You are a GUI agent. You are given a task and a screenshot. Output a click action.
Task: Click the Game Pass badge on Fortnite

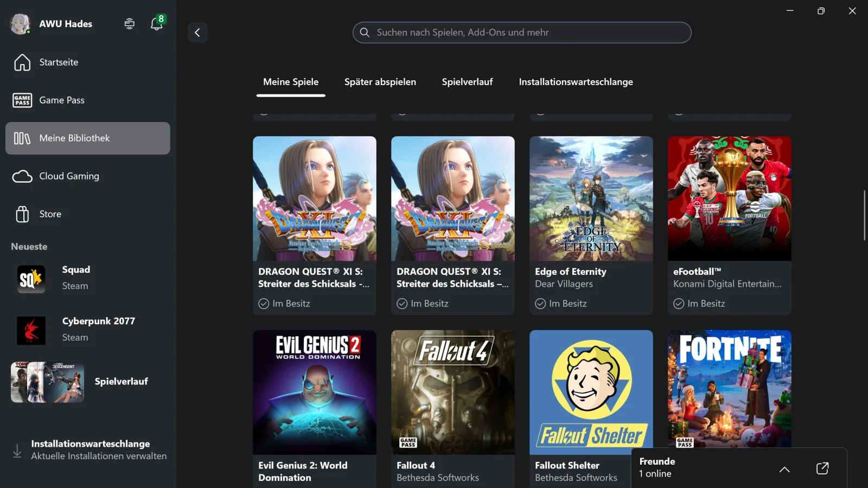coord(685,442)
